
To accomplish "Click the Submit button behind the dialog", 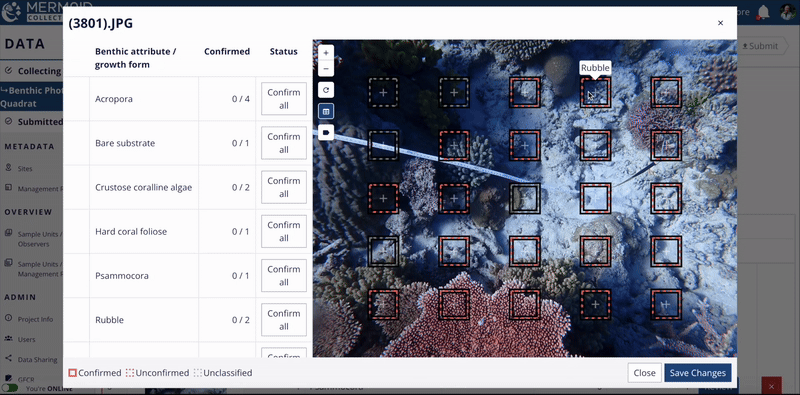I will tap(760, 46).
